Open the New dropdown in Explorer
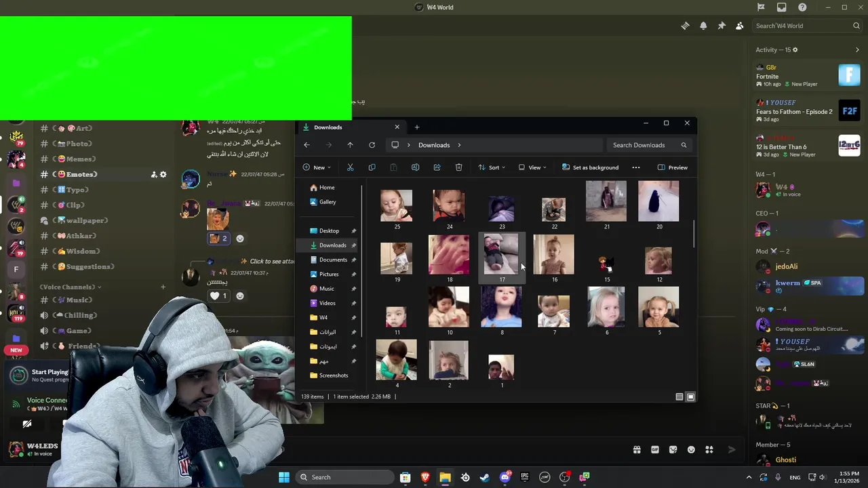Screen dimensions: 868x488 coord(317,167)
